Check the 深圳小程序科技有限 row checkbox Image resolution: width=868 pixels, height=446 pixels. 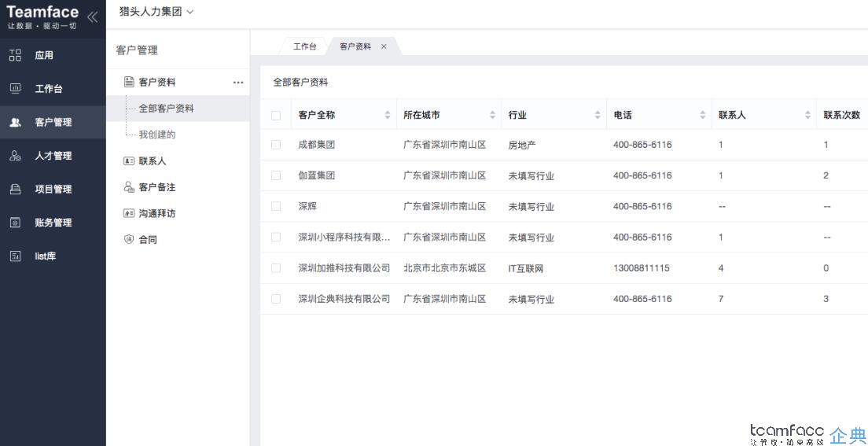tap(276, 237)
